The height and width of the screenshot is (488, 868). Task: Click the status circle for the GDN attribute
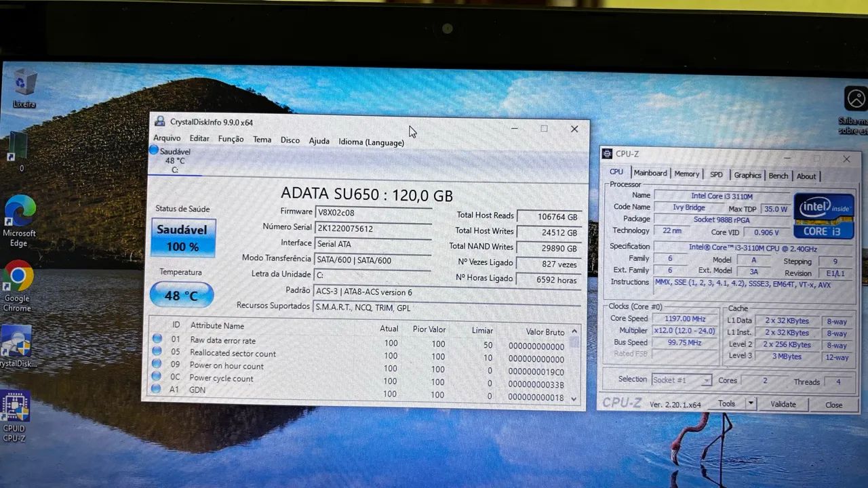tap(157, 389)
